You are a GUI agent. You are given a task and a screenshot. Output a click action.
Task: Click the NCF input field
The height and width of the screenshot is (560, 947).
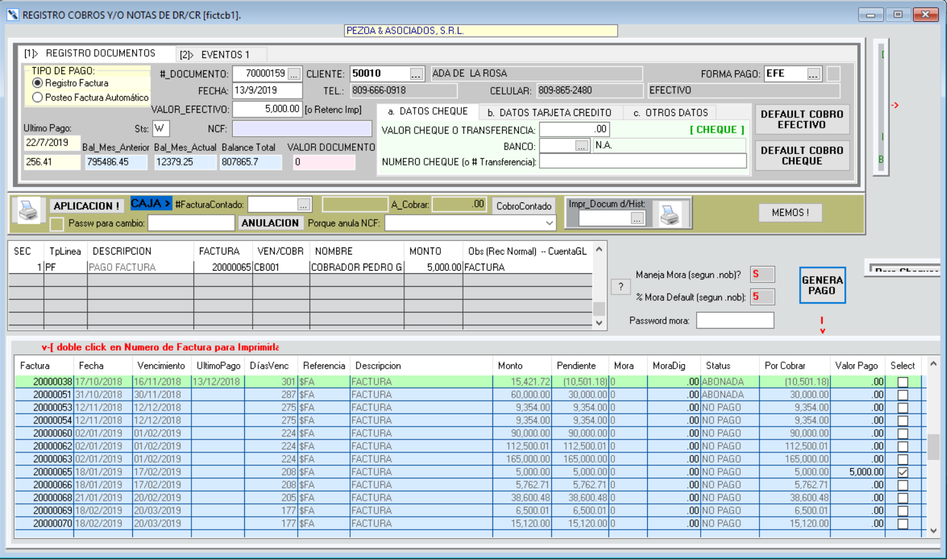click(302, 129)
